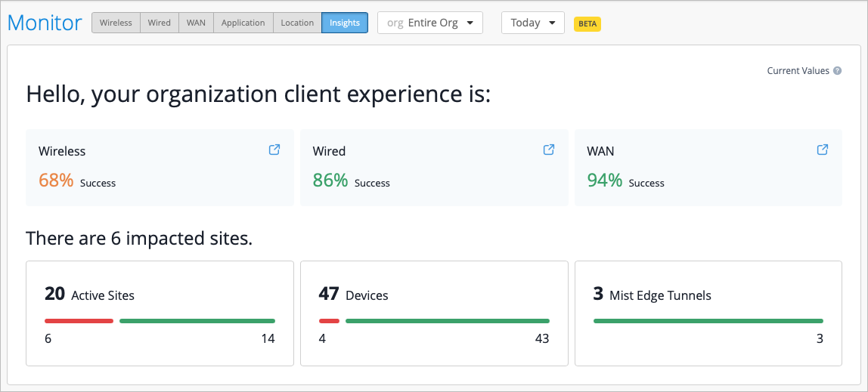Open the Active Sites card heading
Image resolution: width=868 pixels, height=392 pixels.
point(90,295)
